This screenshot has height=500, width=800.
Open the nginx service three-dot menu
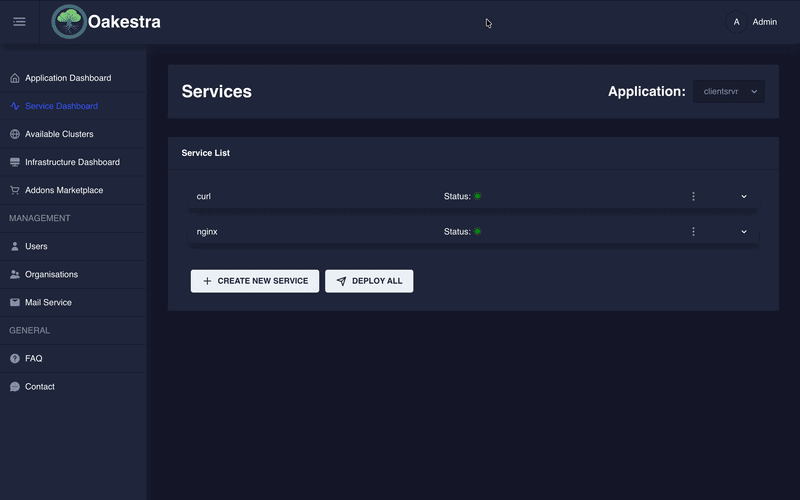pos(693,232)
